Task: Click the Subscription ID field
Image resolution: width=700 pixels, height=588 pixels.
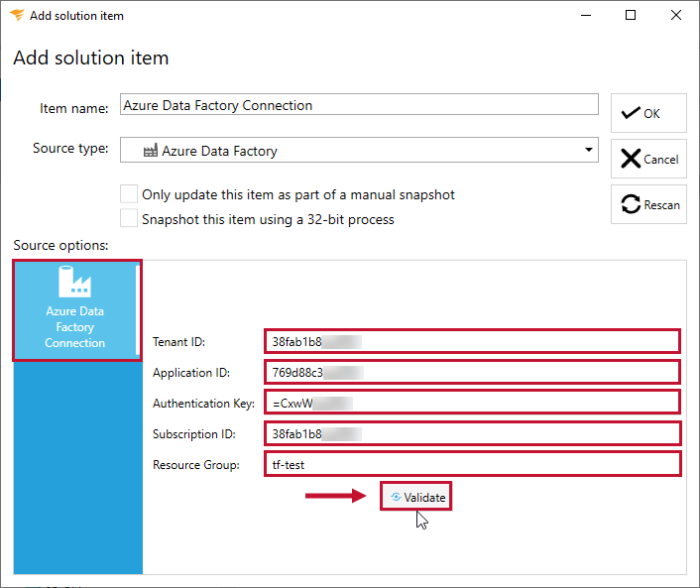Action: [x=472, y=434]
